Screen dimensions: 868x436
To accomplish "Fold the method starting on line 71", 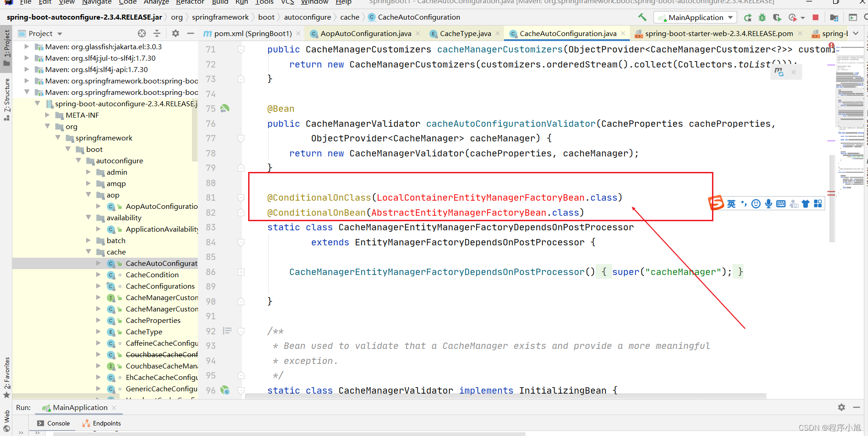I will [241, 49].
